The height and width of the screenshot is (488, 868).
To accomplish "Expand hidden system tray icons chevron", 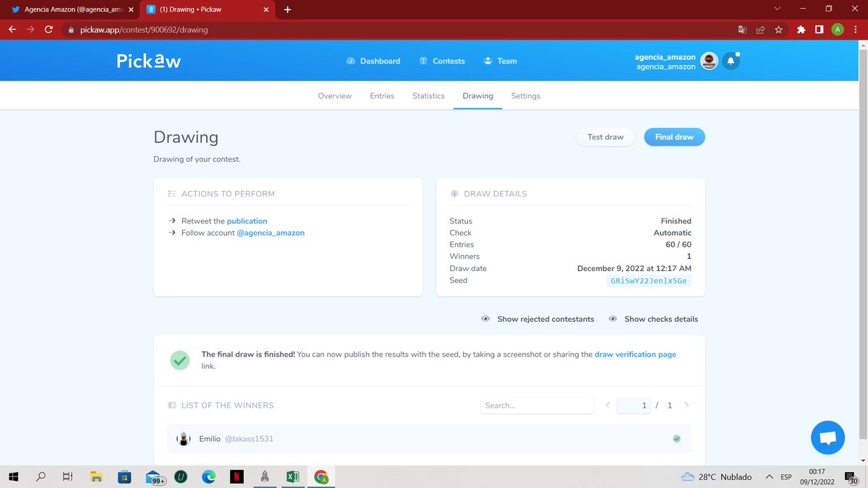I will pyautogui.click(x=769, y=476).
